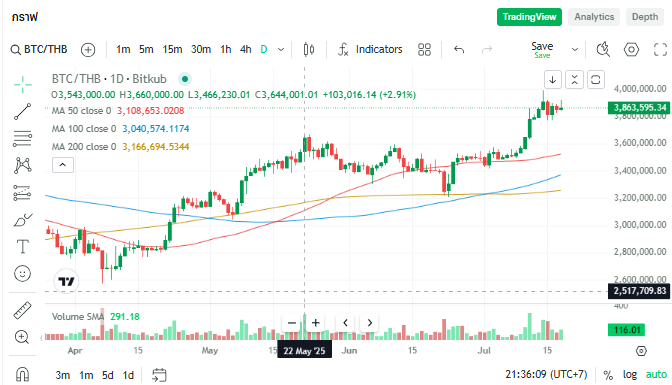
Task: Switch to the Depth tab
Action: pyautogui.click(x=645, y=17)
